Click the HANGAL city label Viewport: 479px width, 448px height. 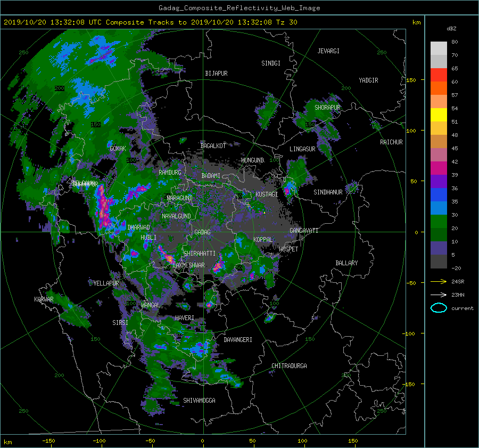(x=150, y=305)
